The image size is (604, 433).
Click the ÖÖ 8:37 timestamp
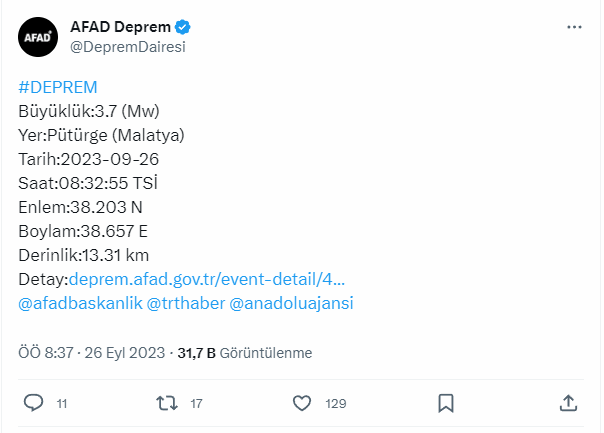[x=46, y=353]
